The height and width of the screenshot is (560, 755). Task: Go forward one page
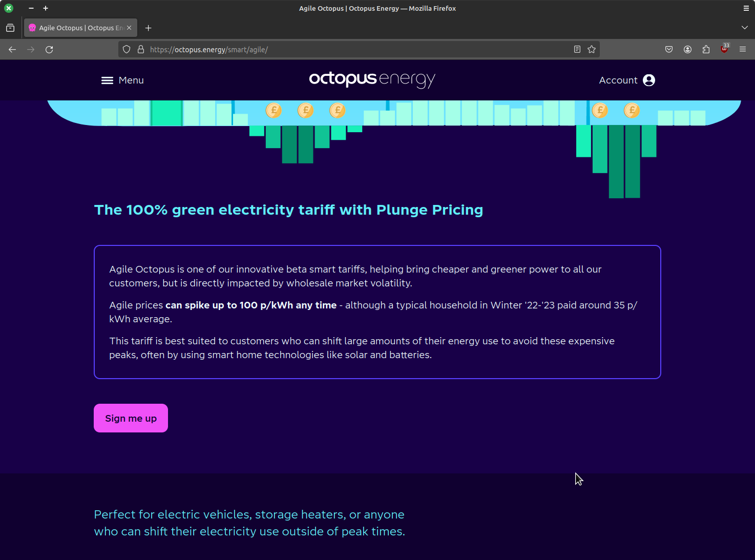(31, 50)
